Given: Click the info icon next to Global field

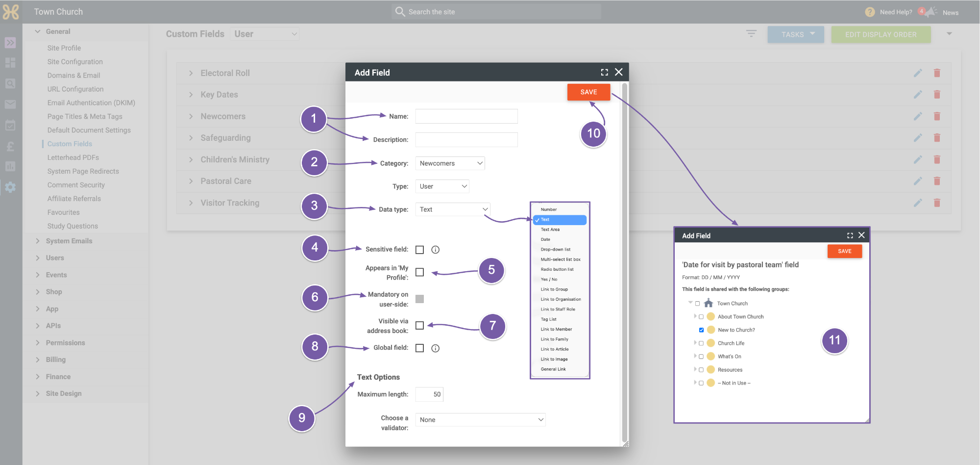Looking at the screenshot, I should pos(435,348).
